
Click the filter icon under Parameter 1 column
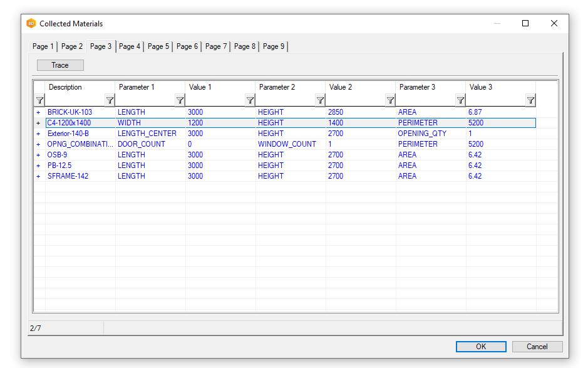(180, 100)
